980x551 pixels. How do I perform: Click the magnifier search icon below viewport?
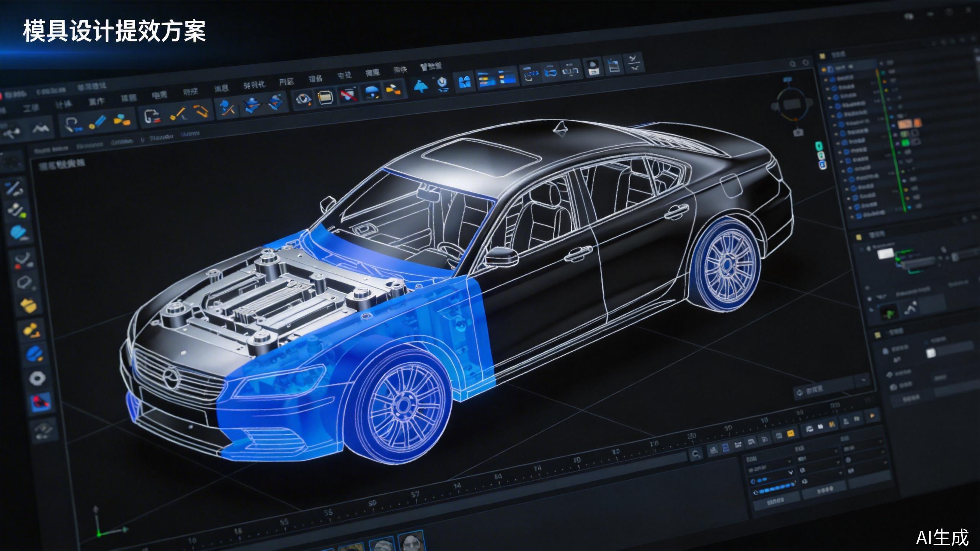click(696, 455)
